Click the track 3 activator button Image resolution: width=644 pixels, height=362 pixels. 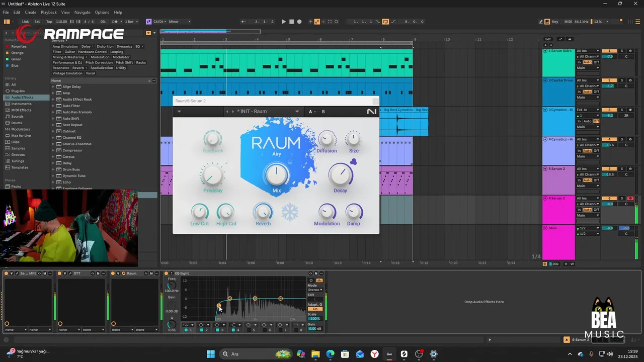coord(609,110)
